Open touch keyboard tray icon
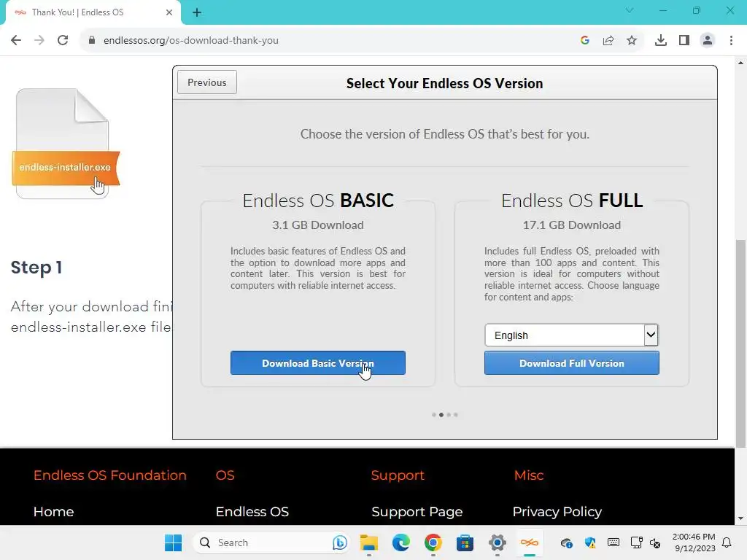This screenshot has width=747, height=560. 613,542
